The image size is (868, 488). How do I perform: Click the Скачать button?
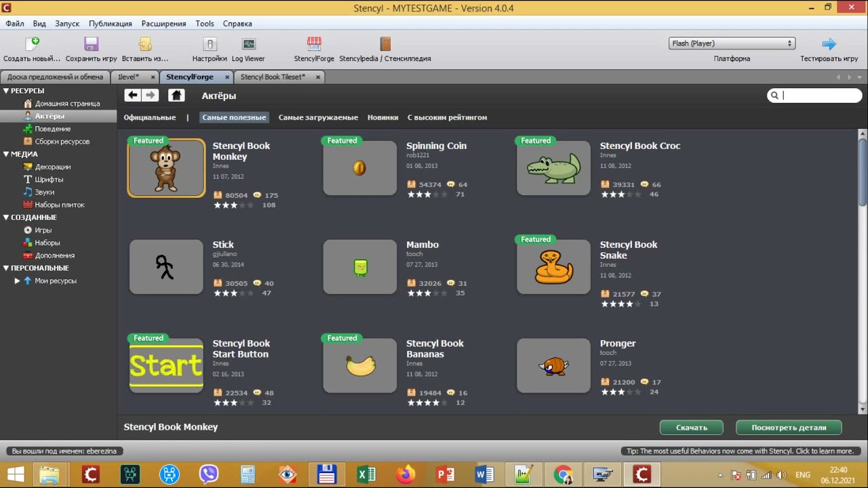click(x=692, y=428)
